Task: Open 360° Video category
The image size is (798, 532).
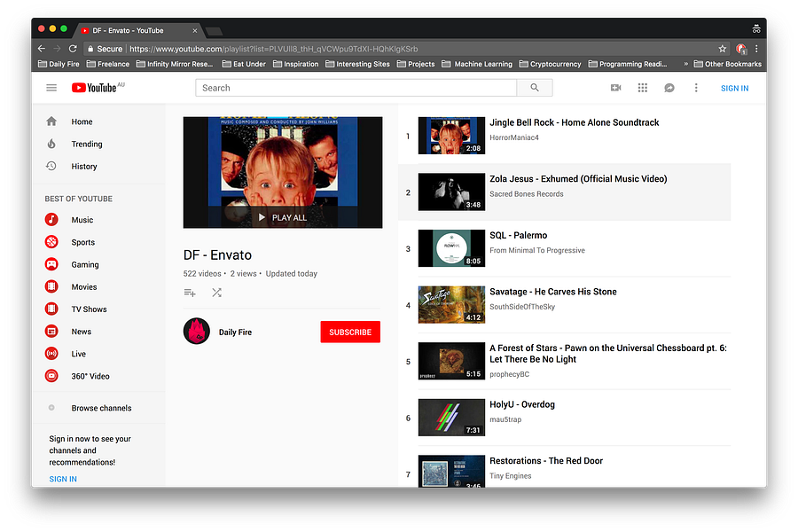Action: pos(90,376)
